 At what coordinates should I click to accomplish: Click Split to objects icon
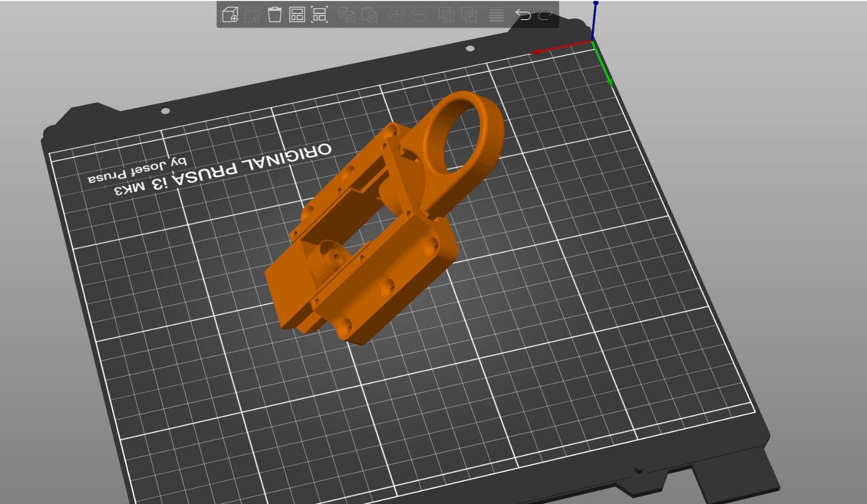pos(447,15)
